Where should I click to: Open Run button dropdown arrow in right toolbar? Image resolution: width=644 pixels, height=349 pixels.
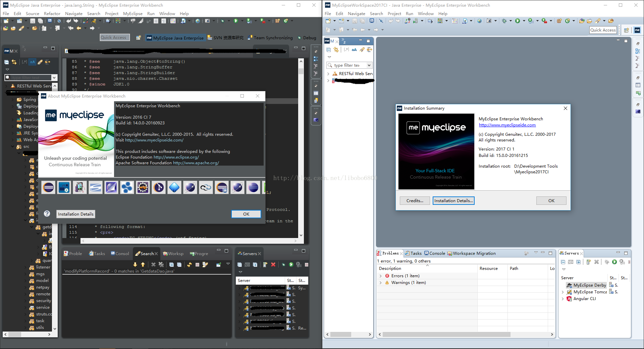click(x=524, y=21)
